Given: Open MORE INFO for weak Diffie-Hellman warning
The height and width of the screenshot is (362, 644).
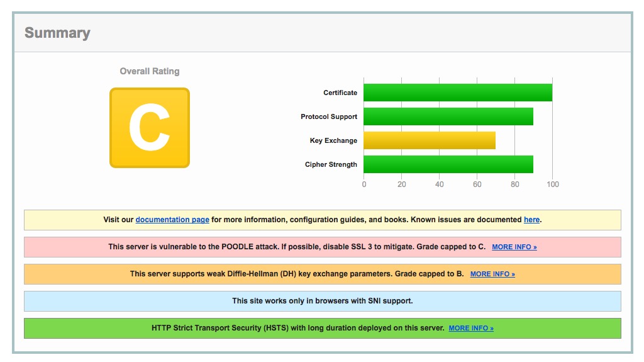Looking at the screenshot, I should 492,274.
